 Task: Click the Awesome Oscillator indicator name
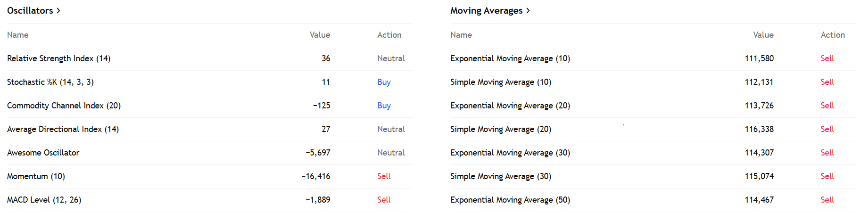43,153
